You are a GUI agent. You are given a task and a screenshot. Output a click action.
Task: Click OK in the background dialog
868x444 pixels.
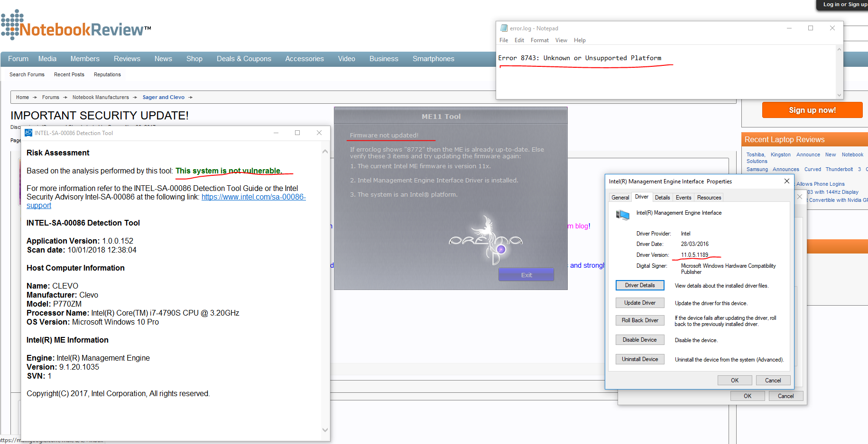(x=748, y=396)
